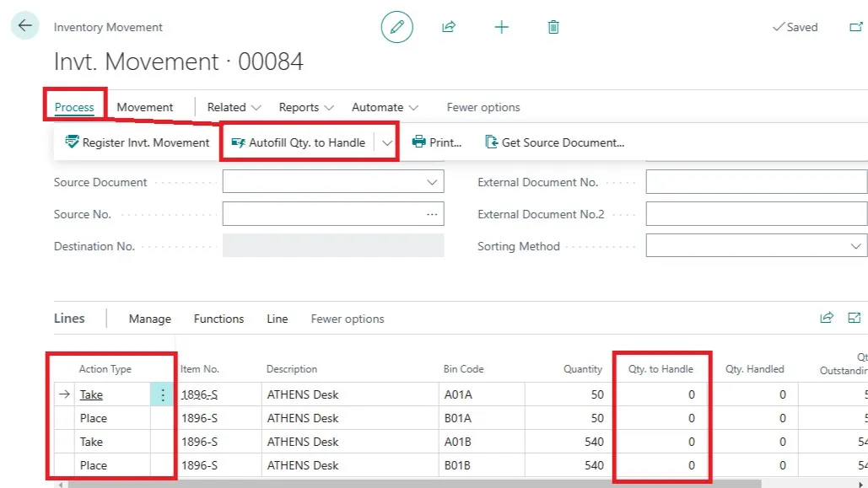Click External Document No.2 field
Viewport: 868px width, 488px height.
pos(756,214)
